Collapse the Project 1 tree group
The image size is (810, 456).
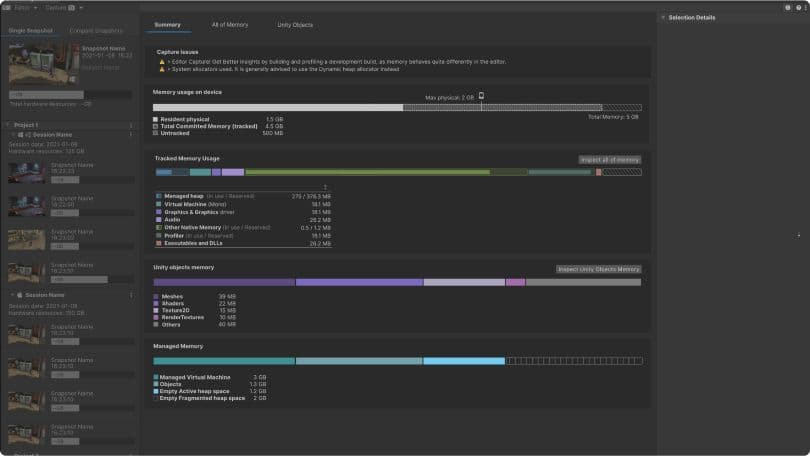pyautogui.click(x=8, y=126)
